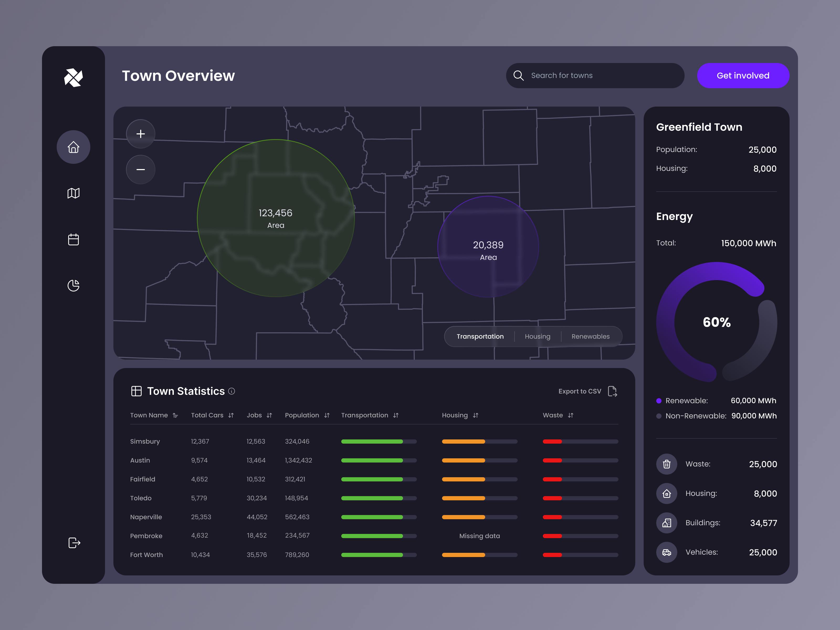Click the Export to CSV file icon
Screen dimensions: 840x630
tap(612, 391)
